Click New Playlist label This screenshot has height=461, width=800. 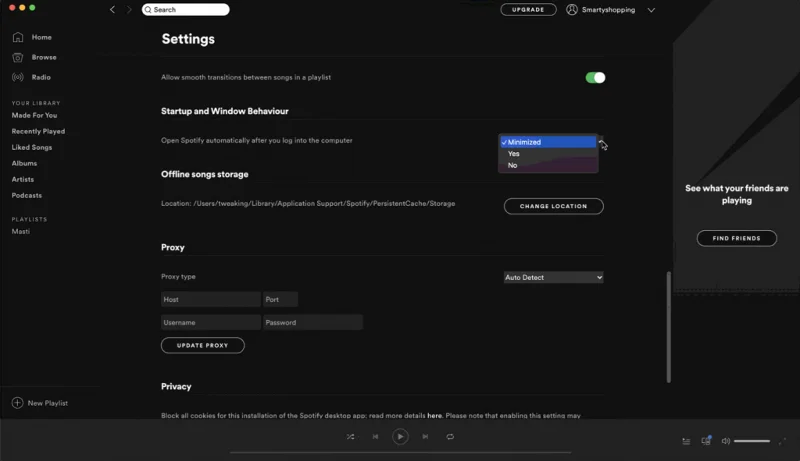[x=47, y=403]
